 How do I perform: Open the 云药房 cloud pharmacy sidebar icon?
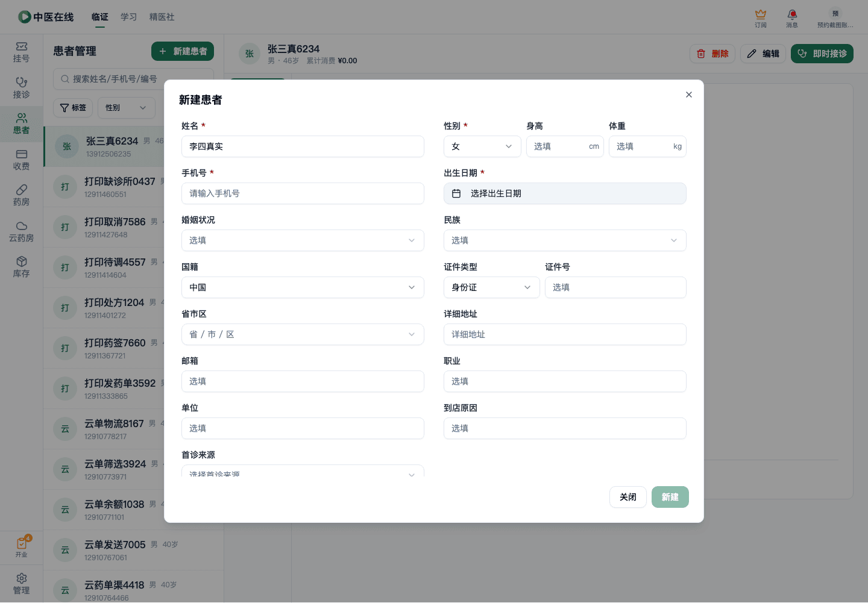point(21,232)
